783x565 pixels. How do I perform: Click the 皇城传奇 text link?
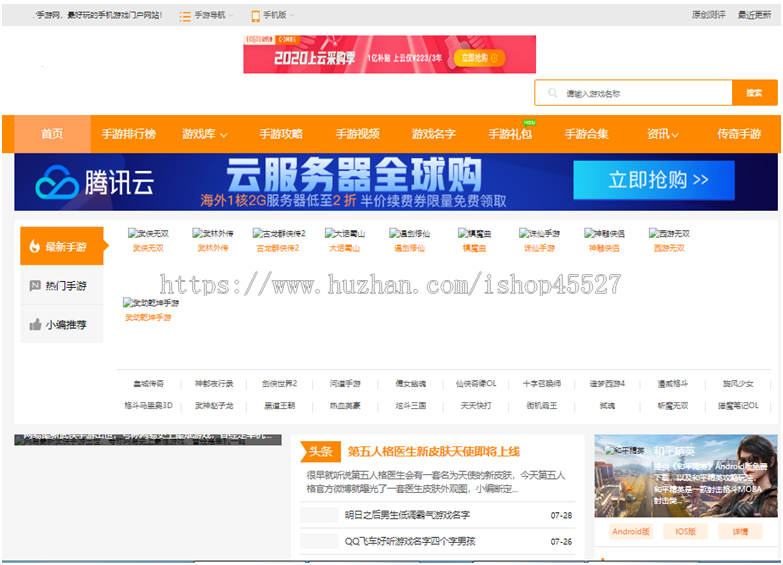tap(148, 384)
